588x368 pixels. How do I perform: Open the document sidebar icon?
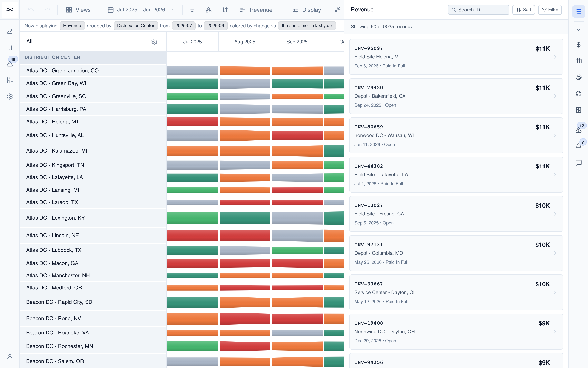pyautogui.click(x=10, y=47)
